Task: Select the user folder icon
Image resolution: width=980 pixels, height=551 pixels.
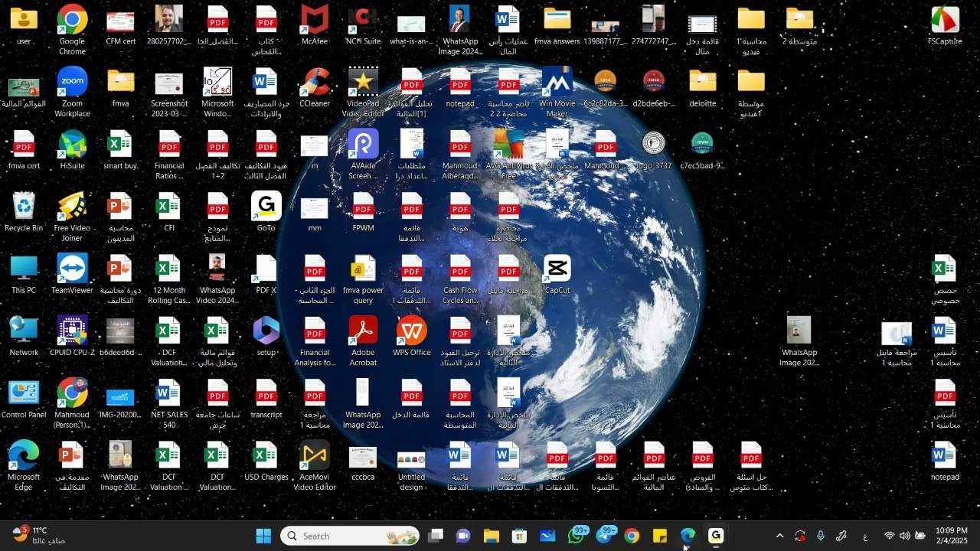Action: point(24,24)
